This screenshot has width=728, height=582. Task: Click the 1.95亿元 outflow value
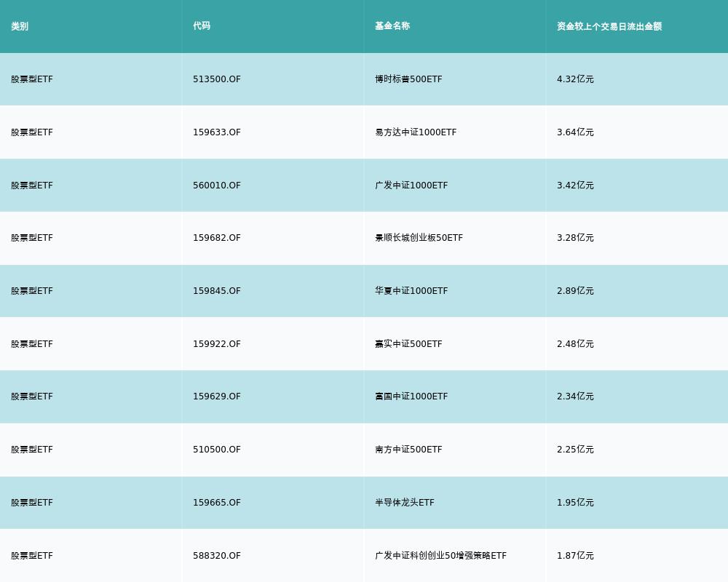[x=575, y=503]
